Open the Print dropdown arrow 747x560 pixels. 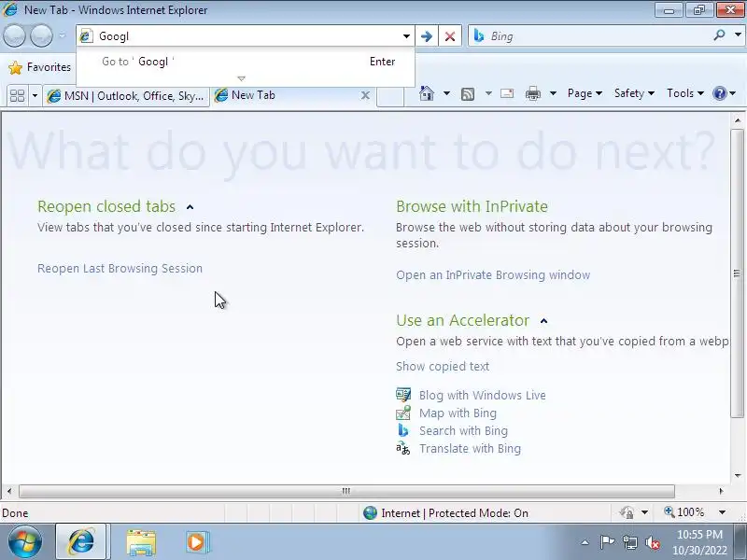553,93
